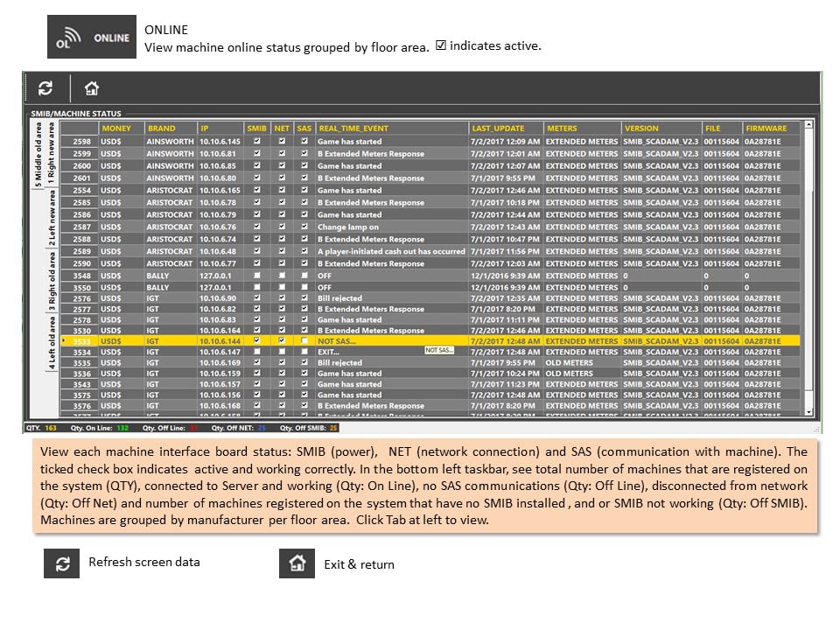Click the Refresh screen data legend icon
The image size is (840, 630).
(x=61, y=563)
